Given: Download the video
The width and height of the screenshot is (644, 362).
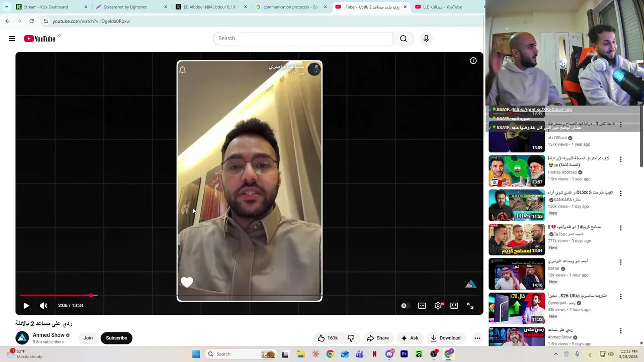Looking at the screenshot, I should coord(445,338).
